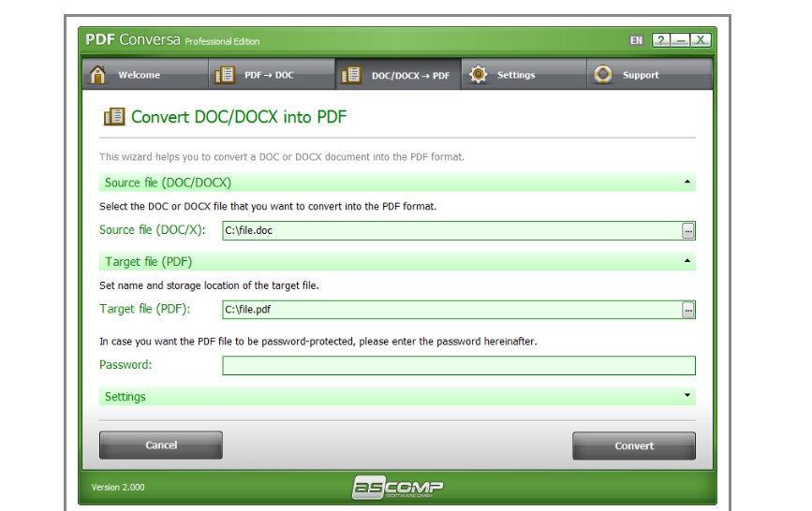Click the Convert button

(x=634, y=445)
